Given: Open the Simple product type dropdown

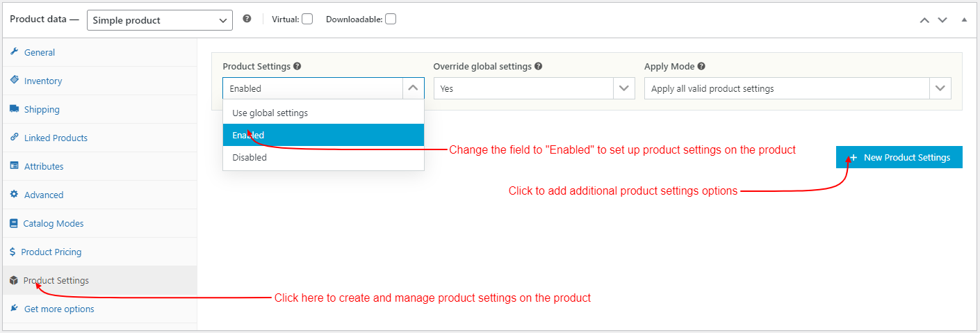Looking at the screenshot, I should pos(160,20).
